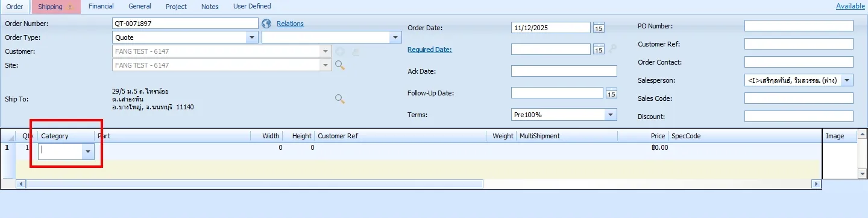
Task: Switch to the Notes tab
Action: 210,7
